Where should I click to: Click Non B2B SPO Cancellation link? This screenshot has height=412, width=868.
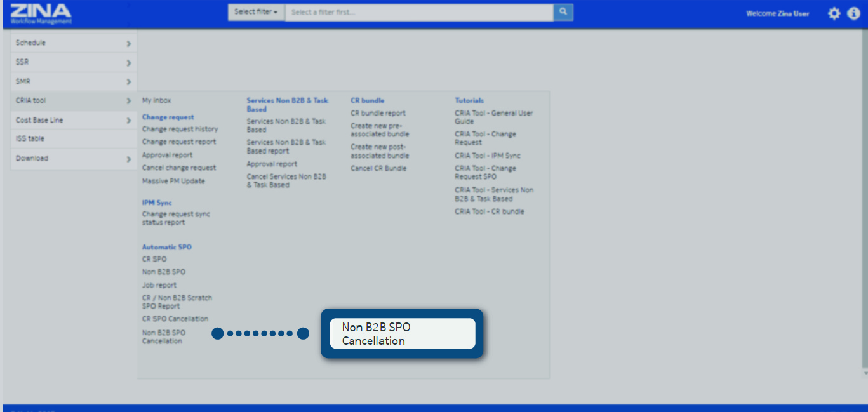(164, 336)
